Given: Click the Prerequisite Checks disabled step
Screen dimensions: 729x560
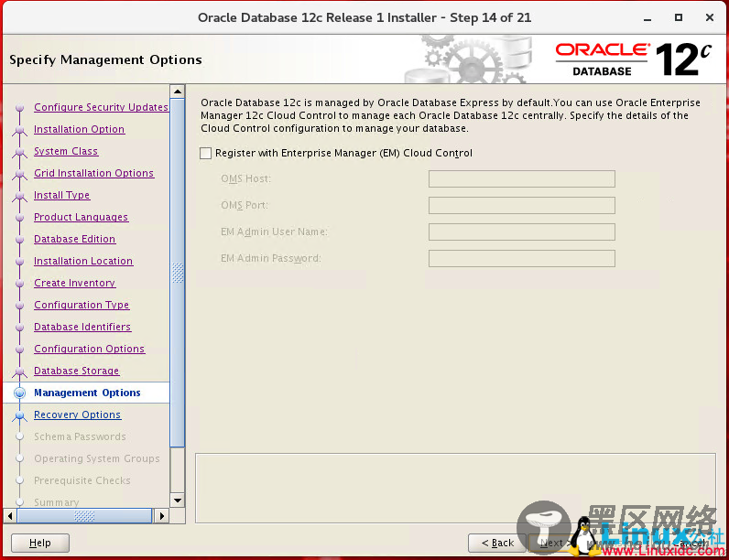Looking at the screenshot, I should point(82,480).
